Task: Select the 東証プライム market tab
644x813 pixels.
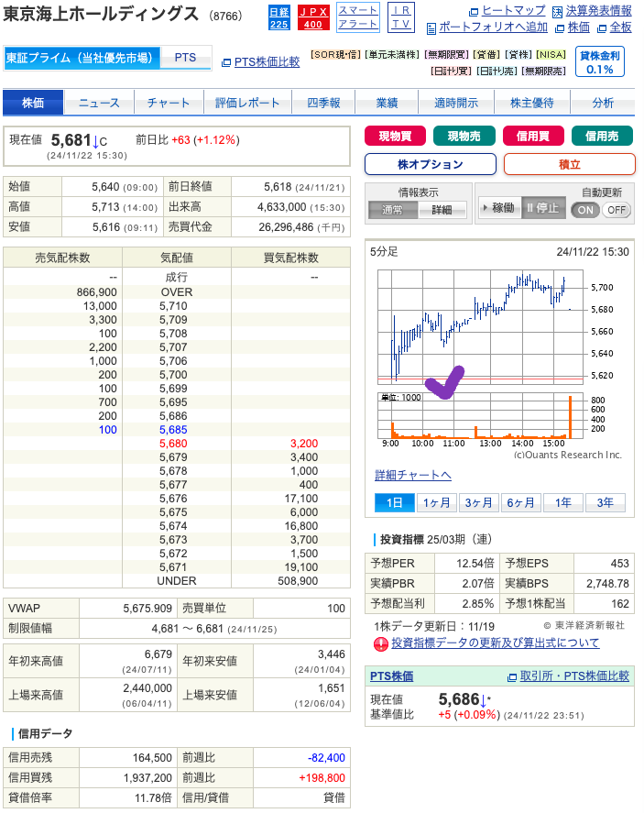Action: tap(82, 58)
